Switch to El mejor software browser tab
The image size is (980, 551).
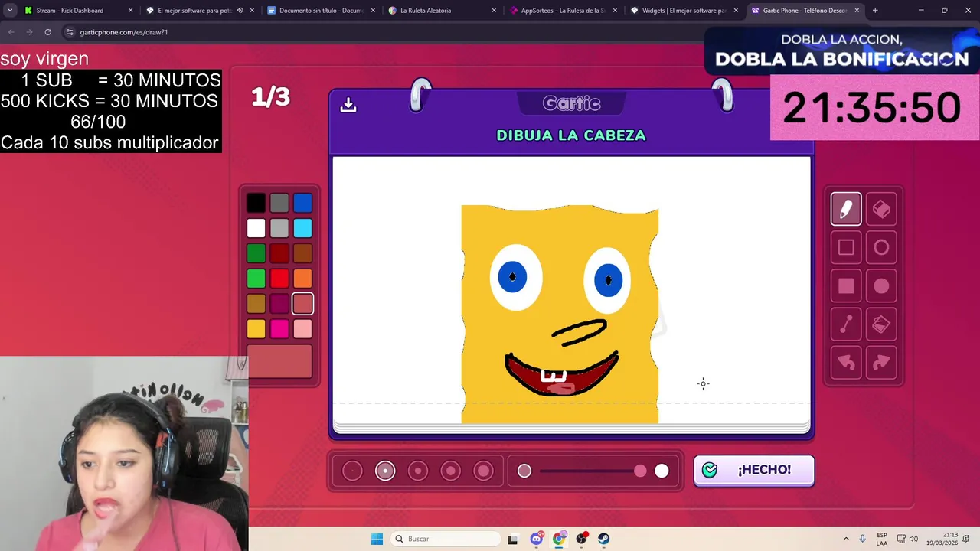pyautogui.click(x=200, y=11)
